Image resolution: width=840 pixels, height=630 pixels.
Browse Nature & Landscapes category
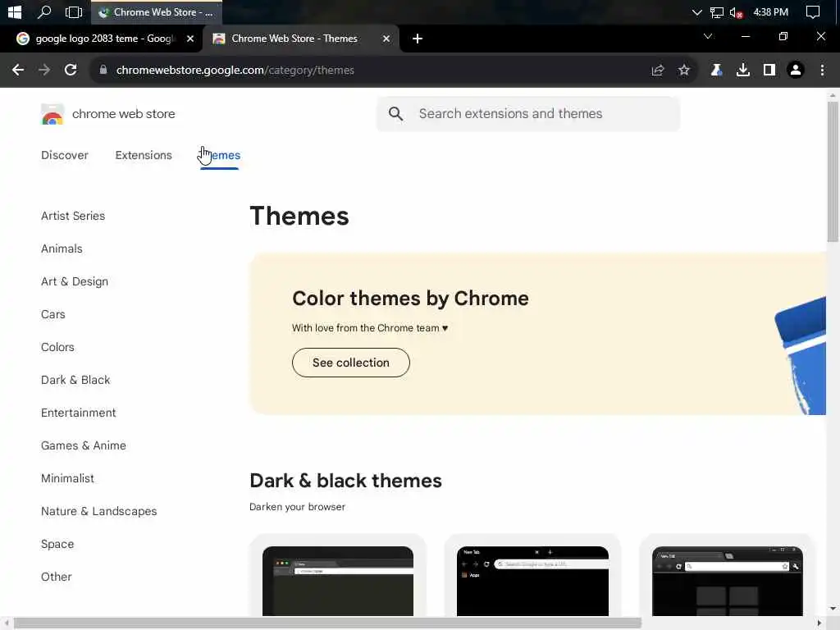[99, 511]
